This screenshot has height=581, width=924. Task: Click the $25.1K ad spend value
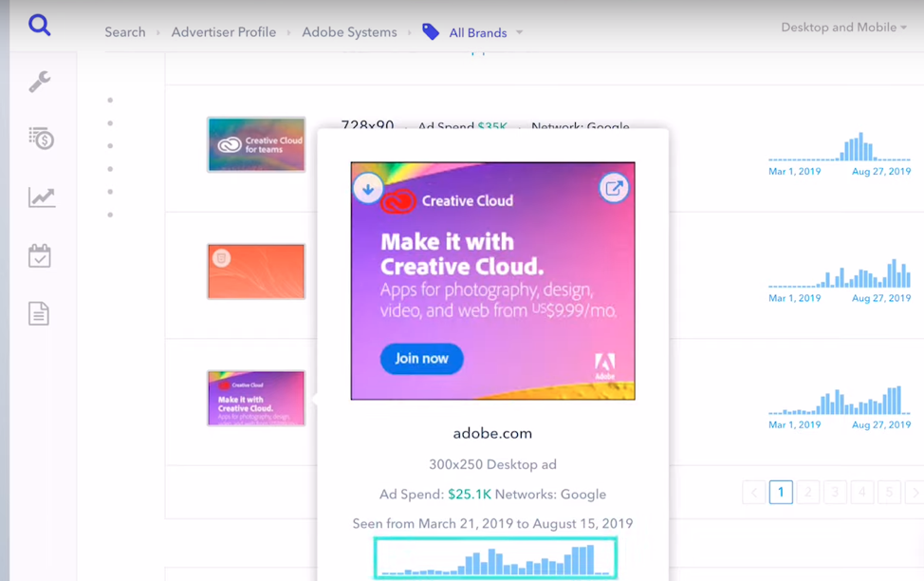point(469,495)
